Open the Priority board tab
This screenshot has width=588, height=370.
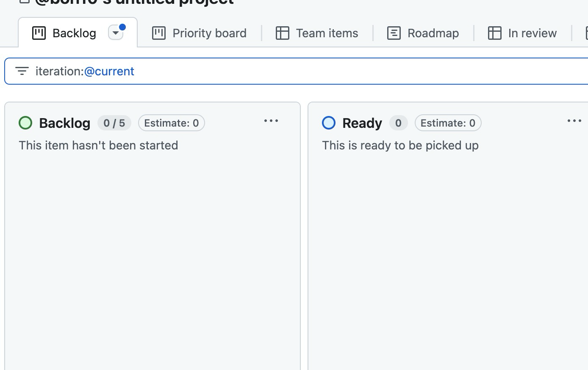tap(199, 33)
